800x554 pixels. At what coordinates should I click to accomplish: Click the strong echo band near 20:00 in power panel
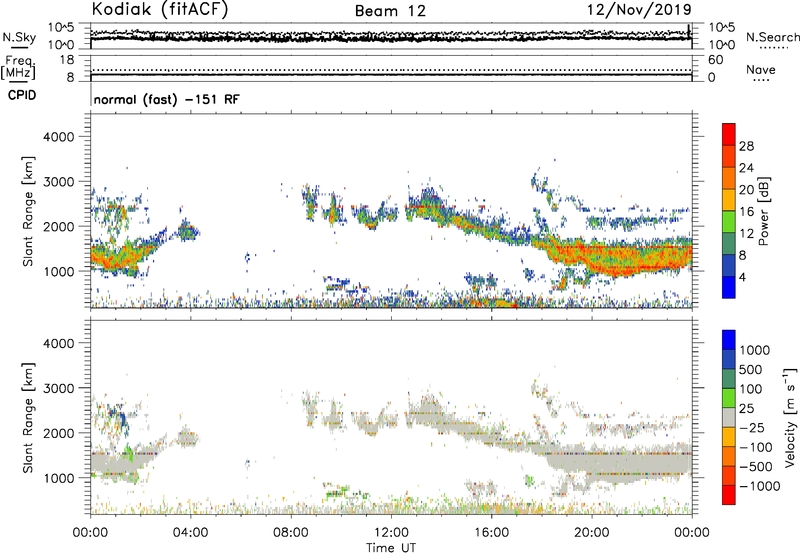pos(620,258)
